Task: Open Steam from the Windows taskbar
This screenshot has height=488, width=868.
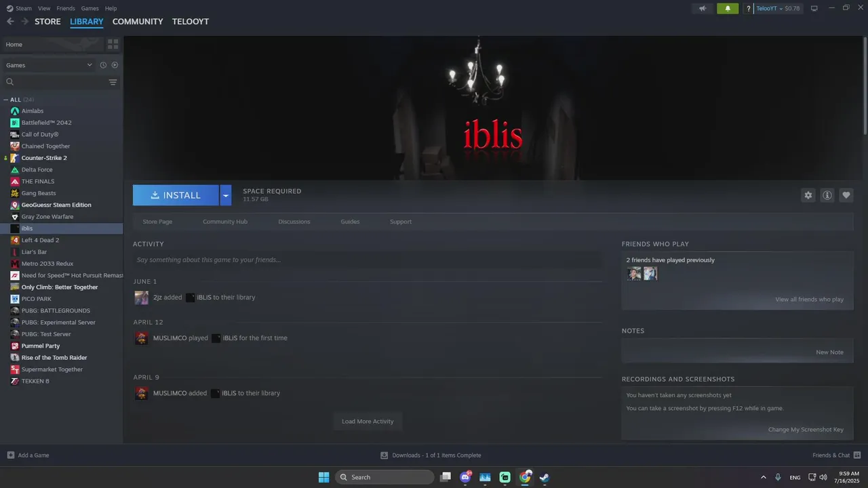Action: [x=544, y=477]
